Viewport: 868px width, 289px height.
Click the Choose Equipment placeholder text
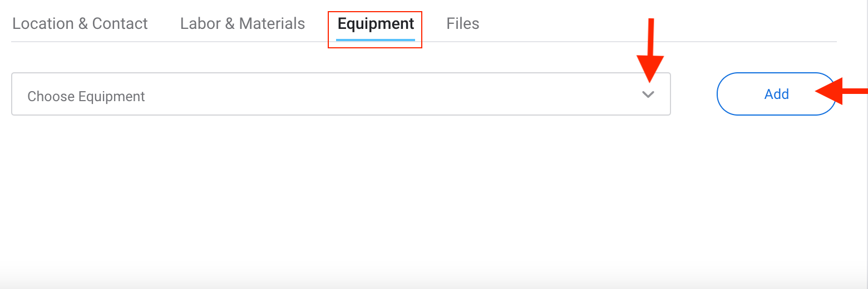point(86,96)
